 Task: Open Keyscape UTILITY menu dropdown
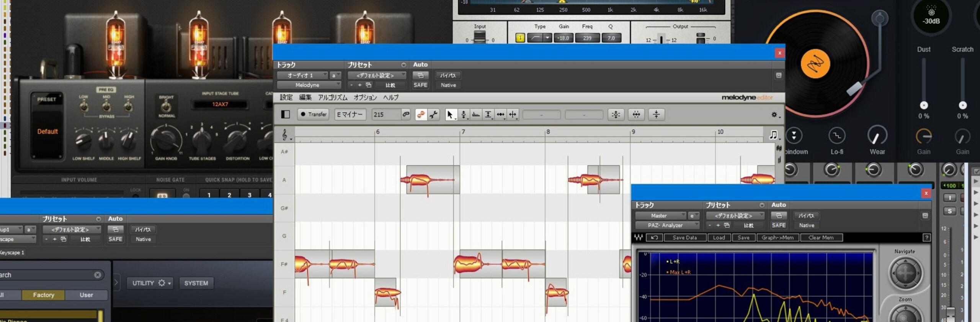click(150, 283)
